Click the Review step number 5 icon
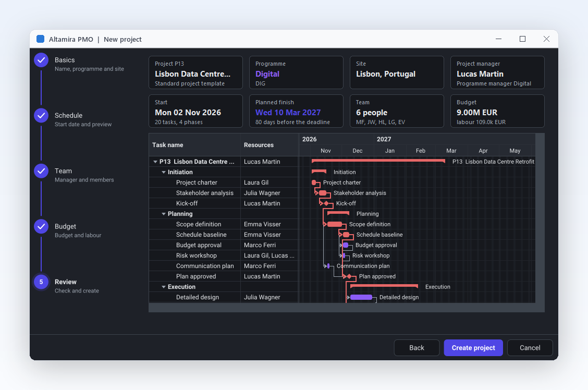 pyautogui.click(x=41, y=282)
